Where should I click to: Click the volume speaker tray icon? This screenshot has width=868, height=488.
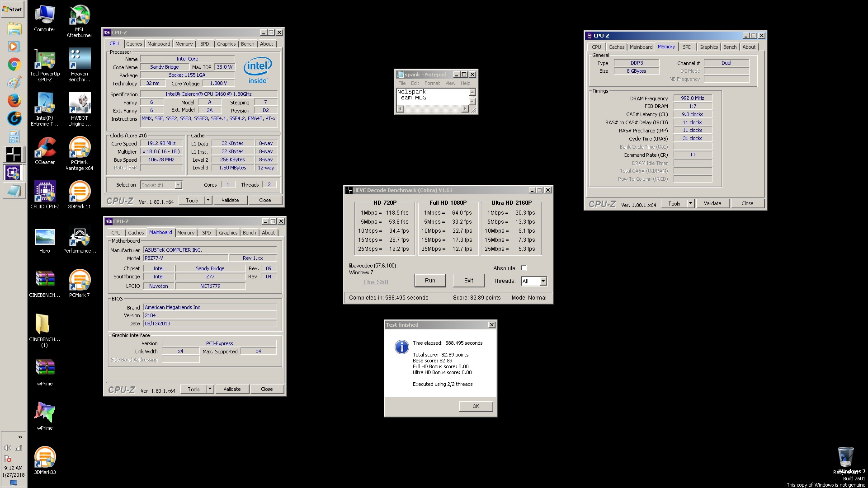pos(8,448)
